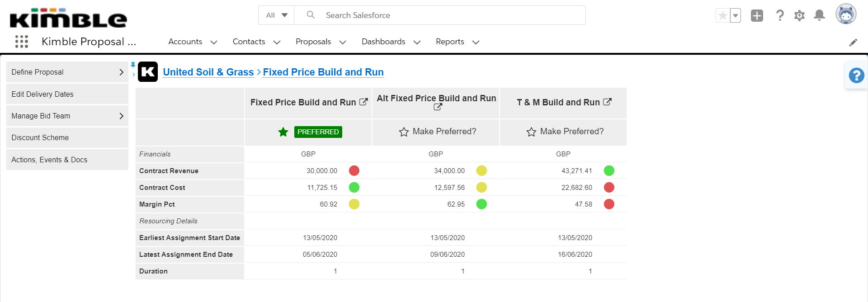The image size is (868, 302).
Task: Click the Duration row label
Action: click(153, 271)
